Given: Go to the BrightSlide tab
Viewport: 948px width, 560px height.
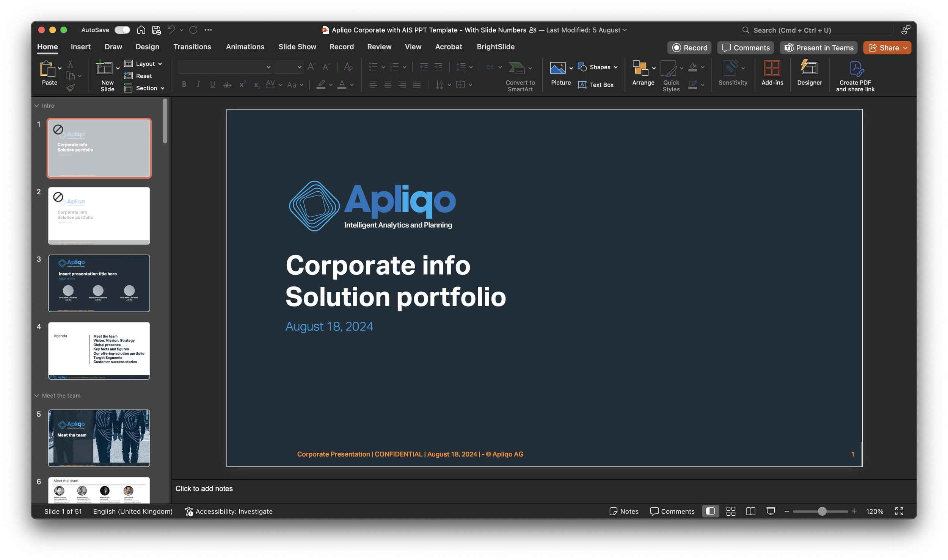Looking at the screenshot, I should (496, 47).
